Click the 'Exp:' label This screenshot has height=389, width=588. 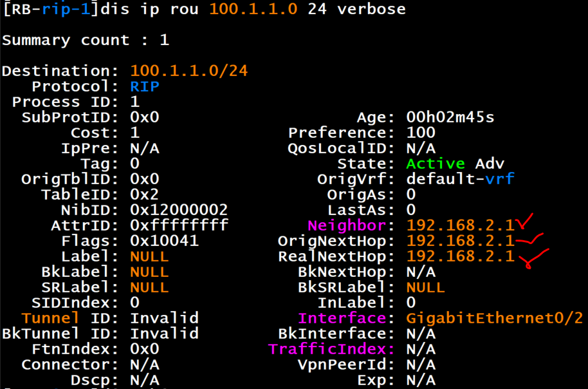[x=376, y=379]
